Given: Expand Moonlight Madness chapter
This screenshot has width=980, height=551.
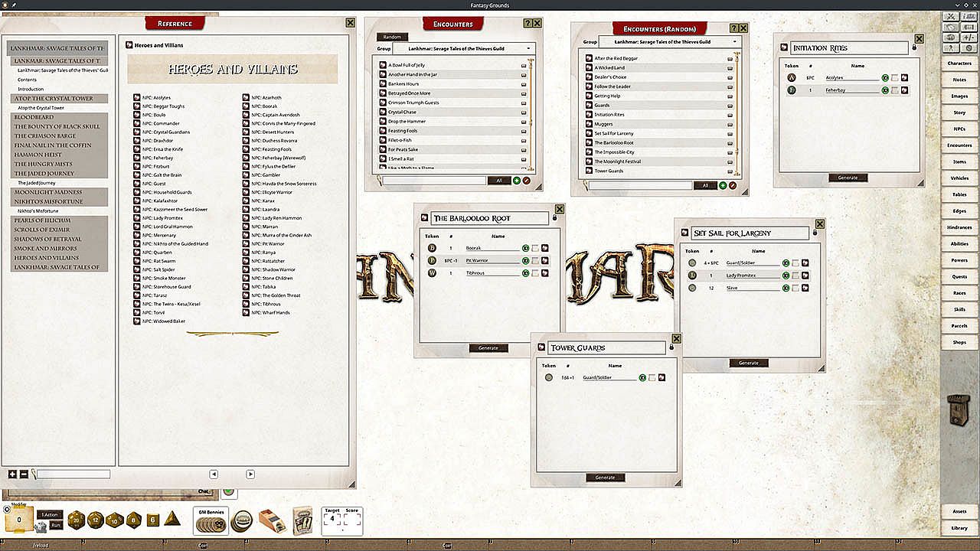Looking at the screenshot, I should coord(58,192).
